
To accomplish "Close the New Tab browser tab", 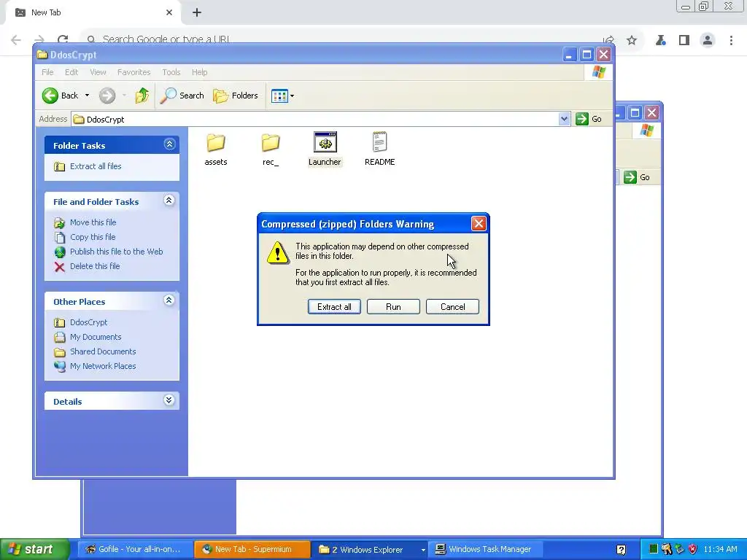I will point(169,12).
